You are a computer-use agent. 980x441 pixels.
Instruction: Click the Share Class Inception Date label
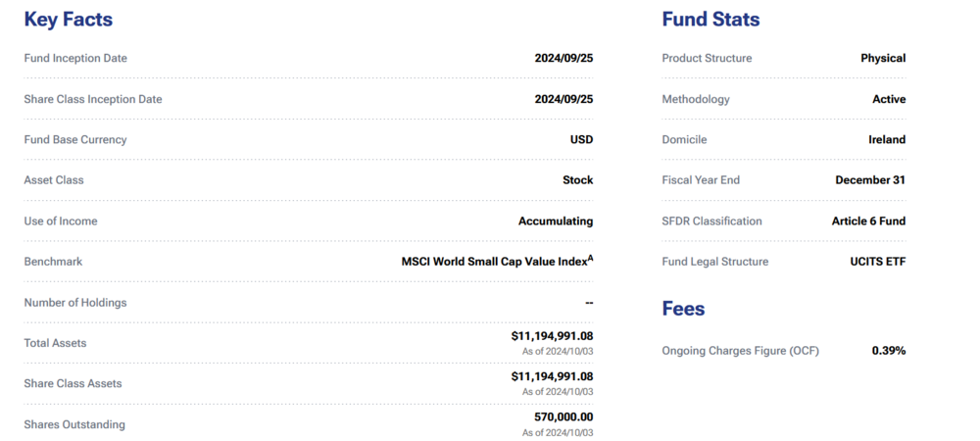(93, 99)
